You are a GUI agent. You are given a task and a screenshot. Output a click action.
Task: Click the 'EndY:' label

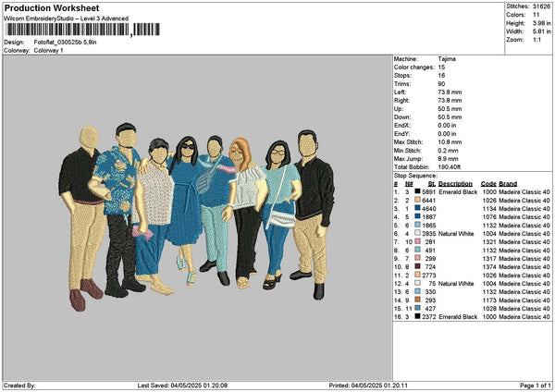pos(401,134)
